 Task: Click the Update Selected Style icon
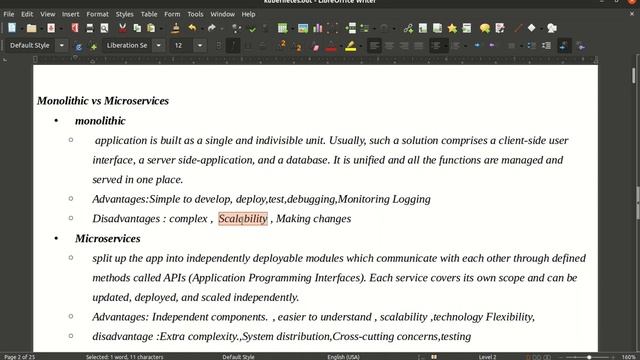coord(79,46)
